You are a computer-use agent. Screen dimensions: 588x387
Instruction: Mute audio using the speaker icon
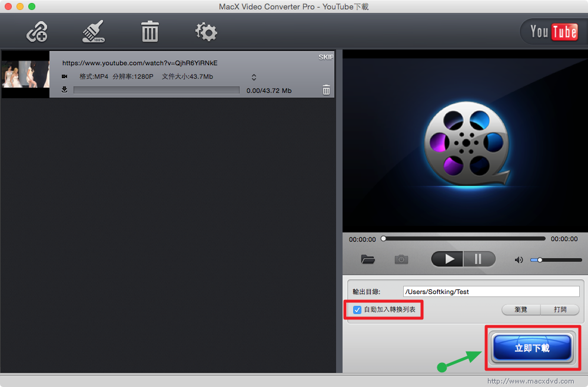click(519, 260)
